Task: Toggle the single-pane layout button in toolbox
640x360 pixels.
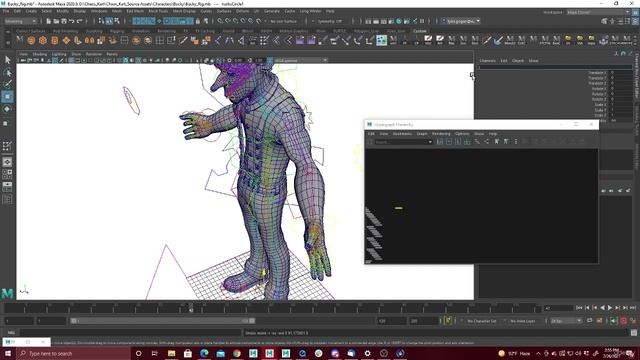Action: pos(7,162)
